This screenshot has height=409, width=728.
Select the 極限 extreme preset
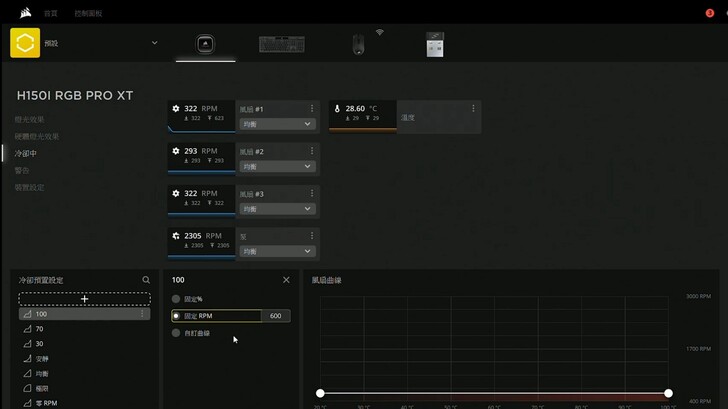click(x=84, y=388)
